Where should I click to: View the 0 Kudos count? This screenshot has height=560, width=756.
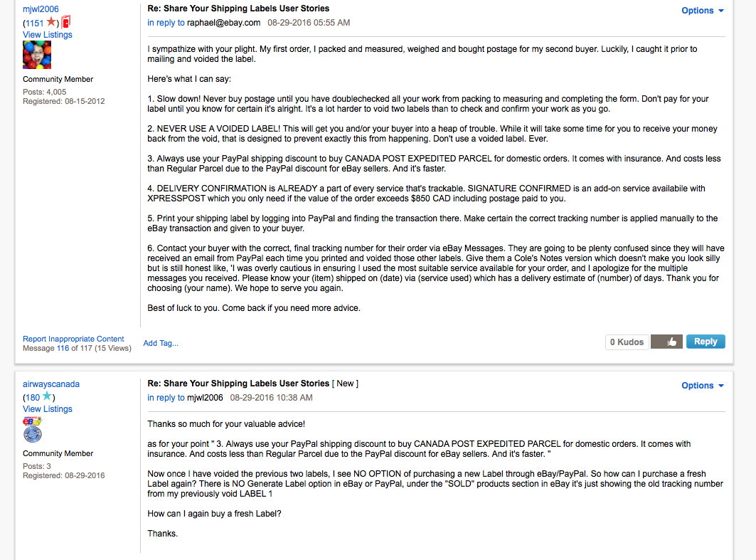click(x=626, y=342)
